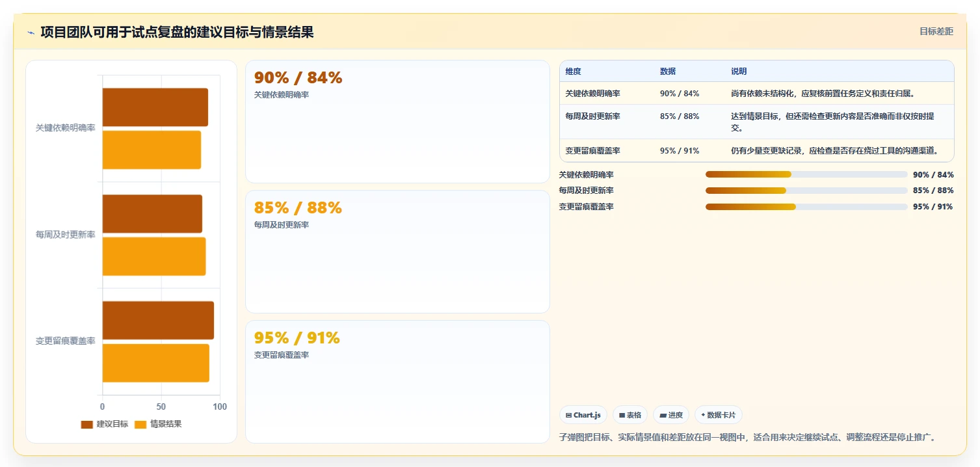The height and width of the screenshot is (467, 980).
Task: Click the 变更留痕覆盖率 table row label
Action: [593, 151]
